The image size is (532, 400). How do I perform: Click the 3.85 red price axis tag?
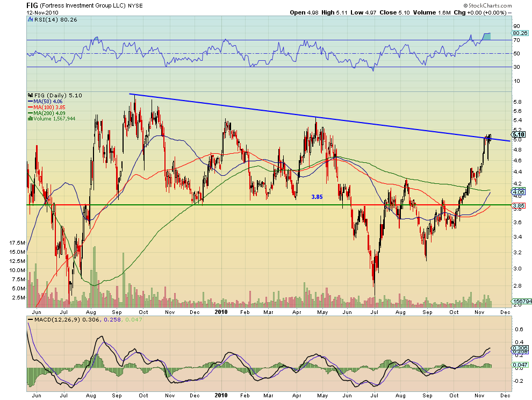(x=519, y=205)
